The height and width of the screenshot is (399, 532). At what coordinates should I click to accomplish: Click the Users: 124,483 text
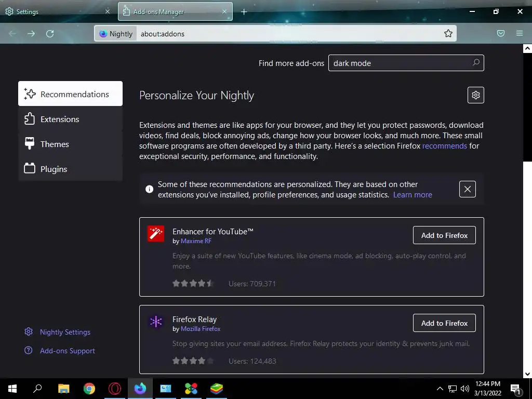pos(252,361)
